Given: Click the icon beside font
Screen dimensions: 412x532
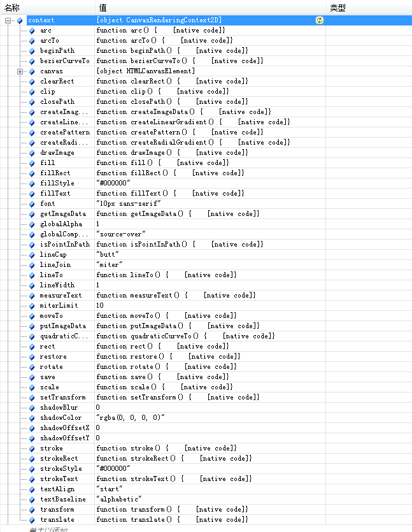Looking at the screenshot, I should point(32,204).
